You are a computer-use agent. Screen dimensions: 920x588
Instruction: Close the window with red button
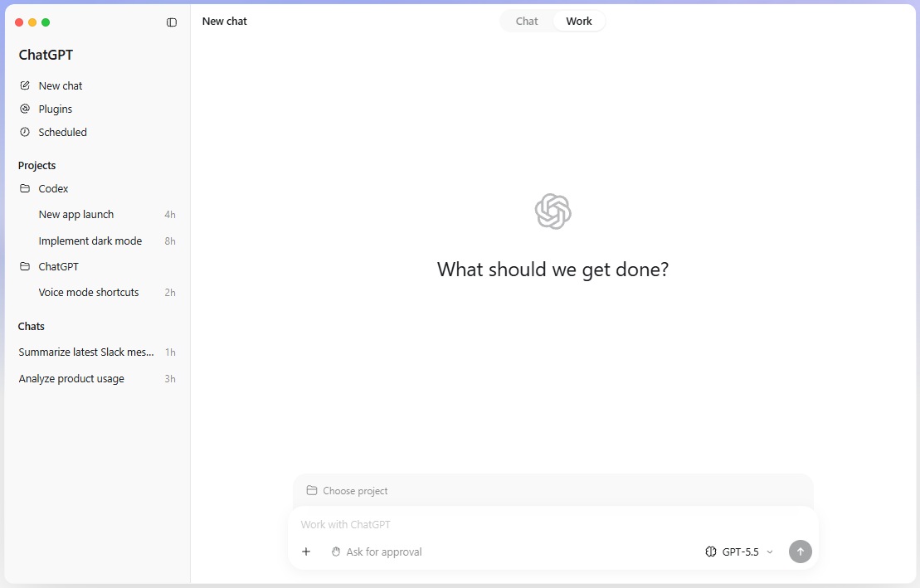(x=19, y=22)
